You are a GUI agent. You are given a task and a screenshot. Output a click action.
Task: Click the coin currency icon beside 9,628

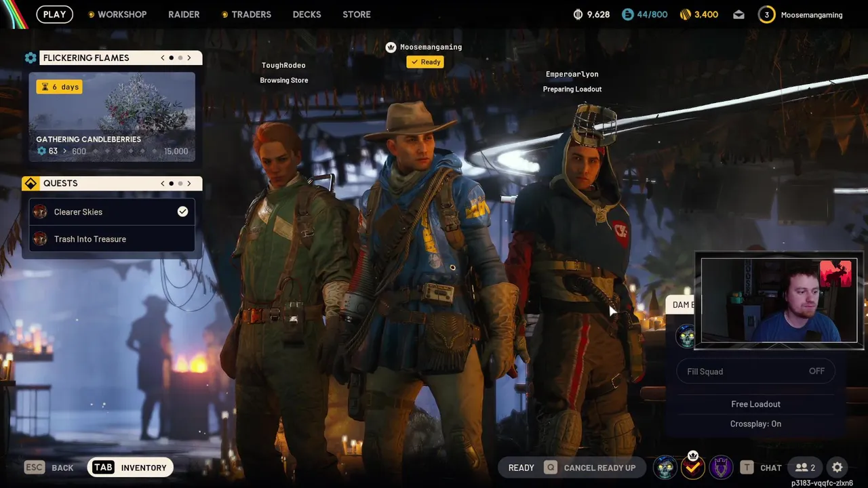click(x=578, y=14)
